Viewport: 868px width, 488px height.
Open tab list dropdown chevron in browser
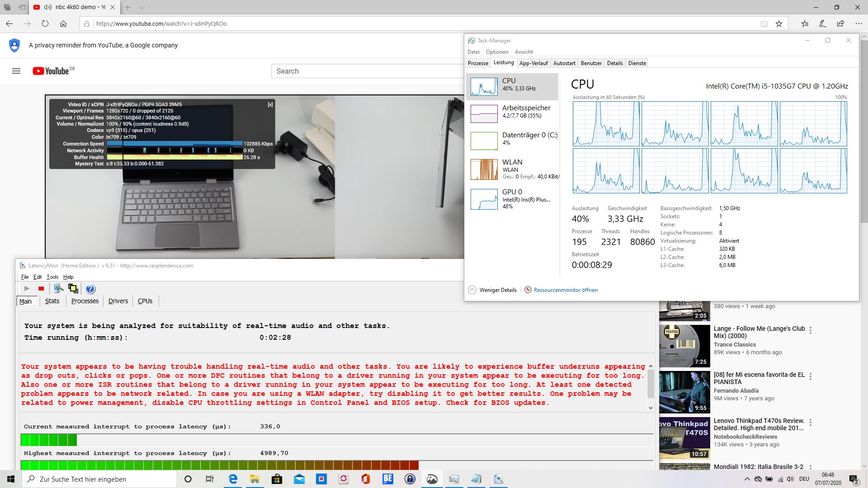142,7
